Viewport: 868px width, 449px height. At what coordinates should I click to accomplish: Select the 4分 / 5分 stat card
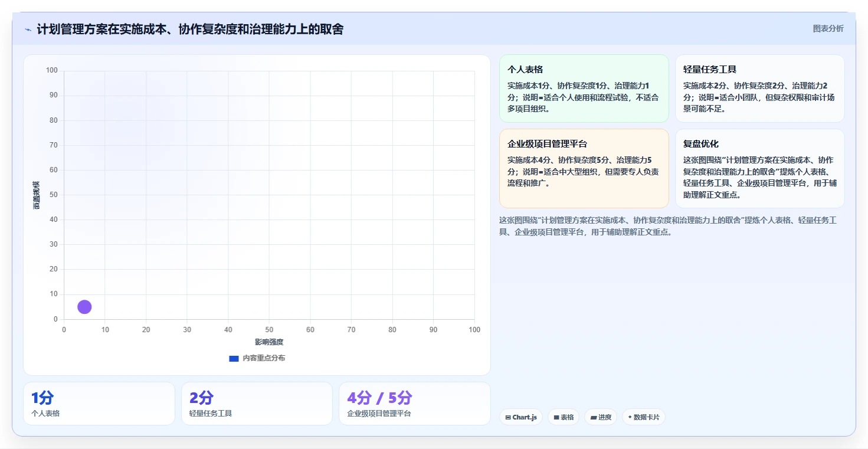point(415,404)
